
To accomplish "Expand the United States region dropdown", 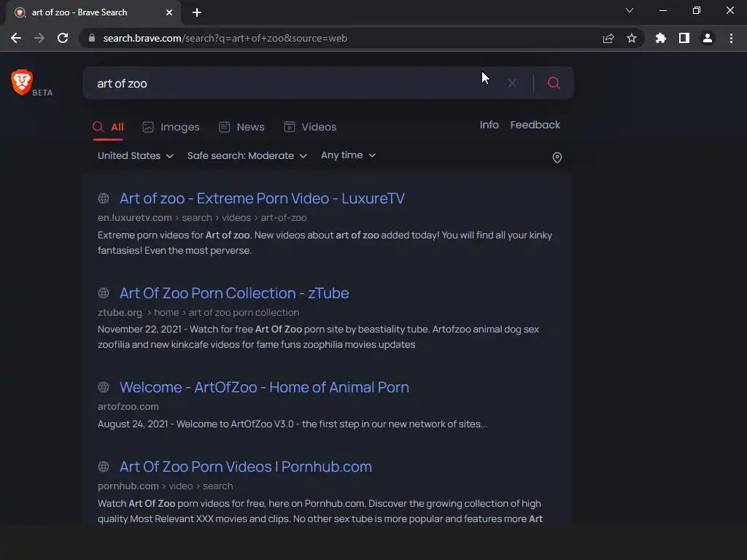I will [x=135, y=156].
